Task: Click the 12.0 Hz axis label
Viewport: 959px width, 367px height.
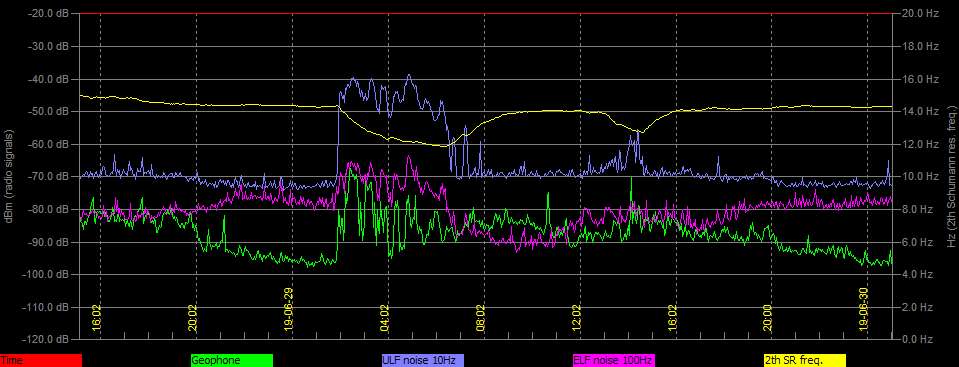Action: [x=920, y=144]
